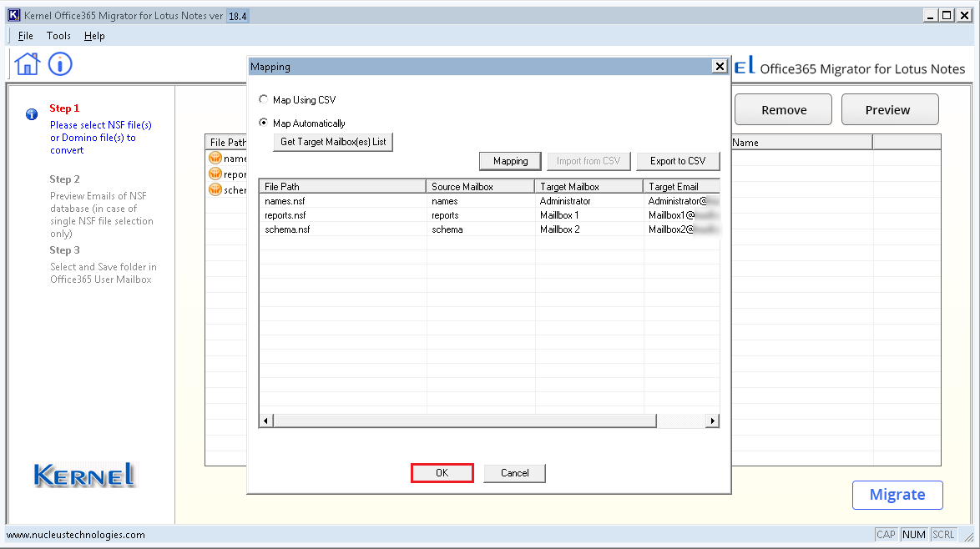Select the schema NSF file icon in background list
Screen dimensions: 980x549
point(215,189)
